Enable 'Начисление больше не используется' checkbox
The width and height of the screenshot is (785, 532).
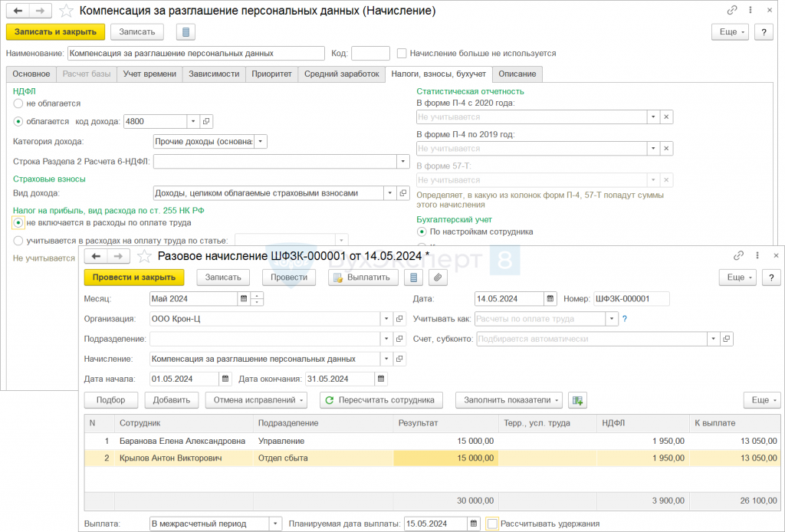click(402, 53)
